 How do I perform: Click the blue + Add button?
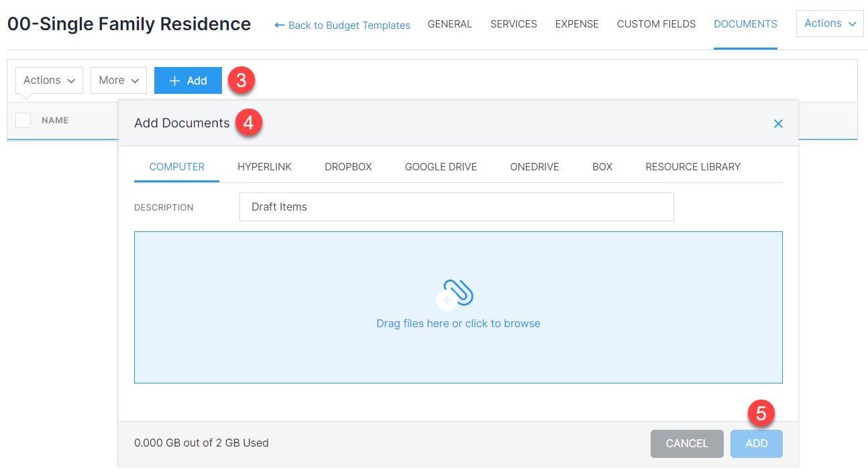tap(188, 80)
